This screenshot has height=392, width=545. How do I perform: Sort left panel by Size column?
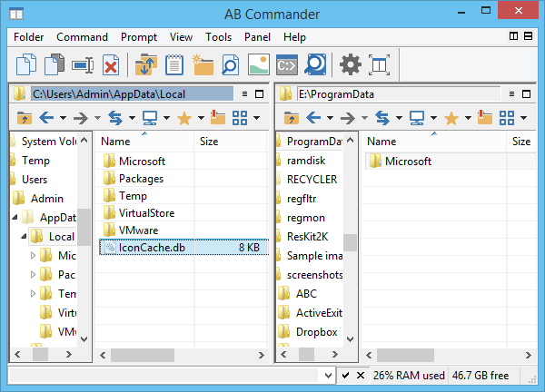pos(231,142)
